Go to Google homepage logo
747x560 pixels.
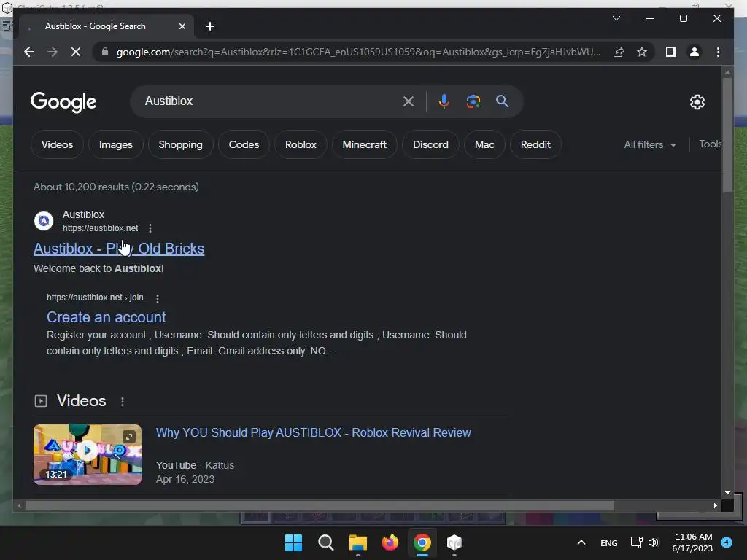pyautogui.click(x=63, y=101)
